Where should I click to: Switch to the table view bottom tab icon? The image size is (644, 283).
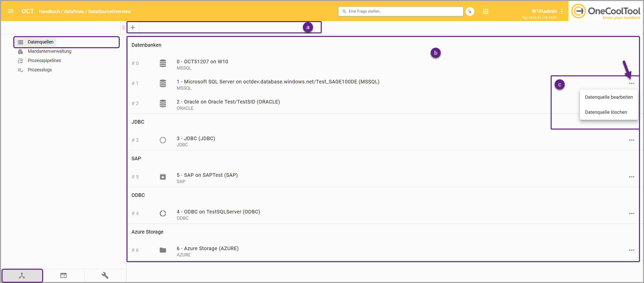click(63, 275)
